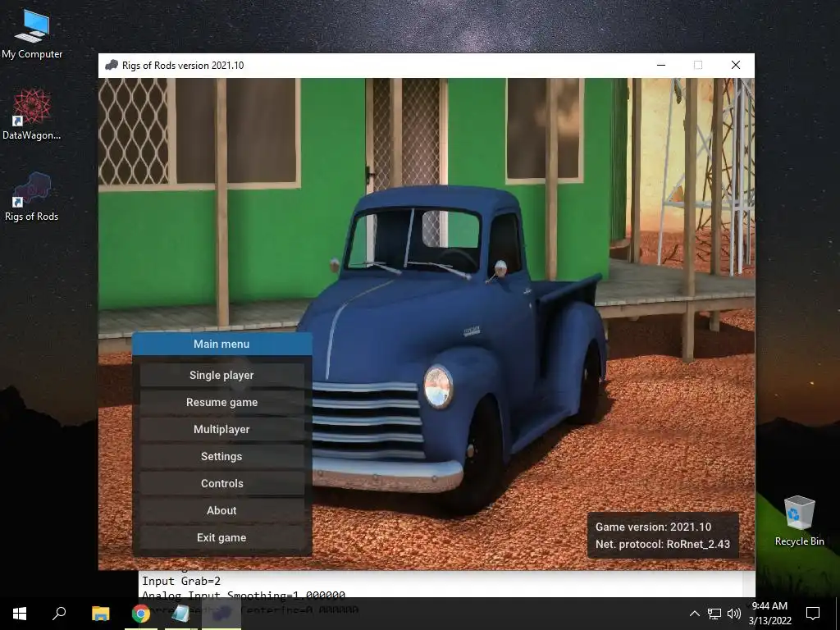Switch to the notepad-like taskbar app
The width and height of the screenshot is (840, 630).
click(181, 614)
